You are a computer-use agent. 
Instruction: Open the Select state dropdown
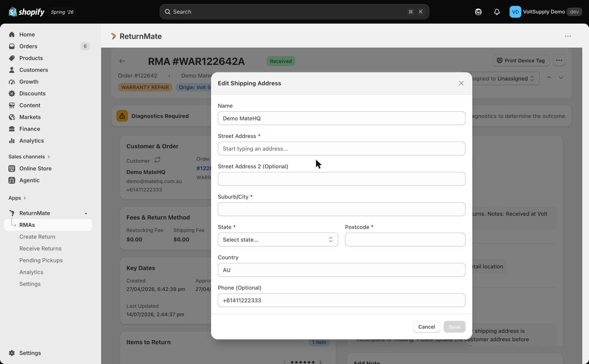(x=278, y=240)
